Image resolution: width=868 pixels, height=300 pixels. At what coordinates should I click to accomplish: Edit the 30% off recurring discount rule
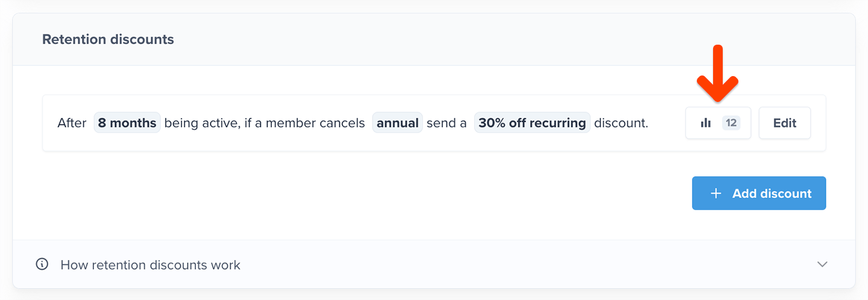(x=784, y=123)
